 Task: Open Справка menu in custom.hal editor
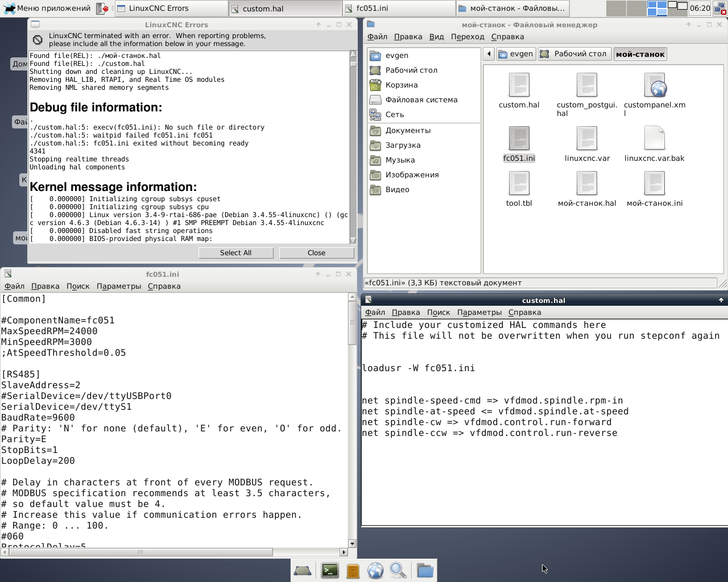point(524,312)
